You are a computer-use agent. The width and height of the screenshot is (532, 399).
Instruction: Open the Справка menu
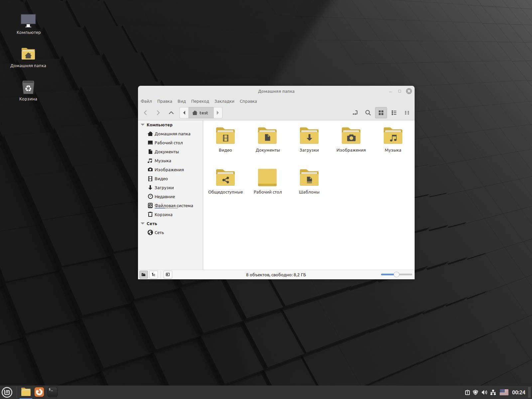pos(248,101)
